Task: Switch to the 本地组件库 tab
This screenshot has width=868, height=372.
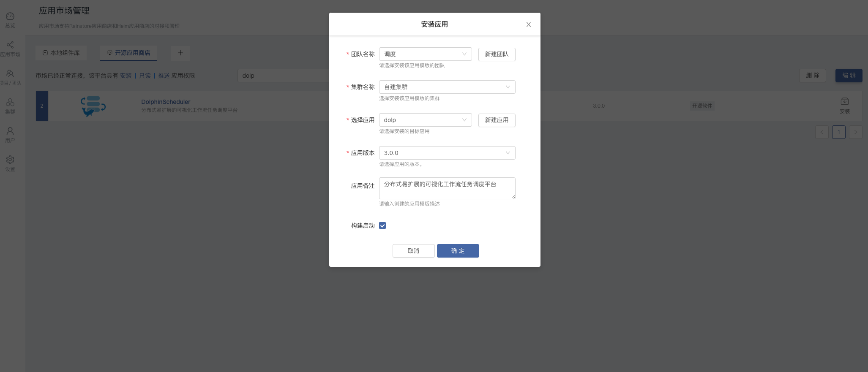Action: click(x=61, y=53)
